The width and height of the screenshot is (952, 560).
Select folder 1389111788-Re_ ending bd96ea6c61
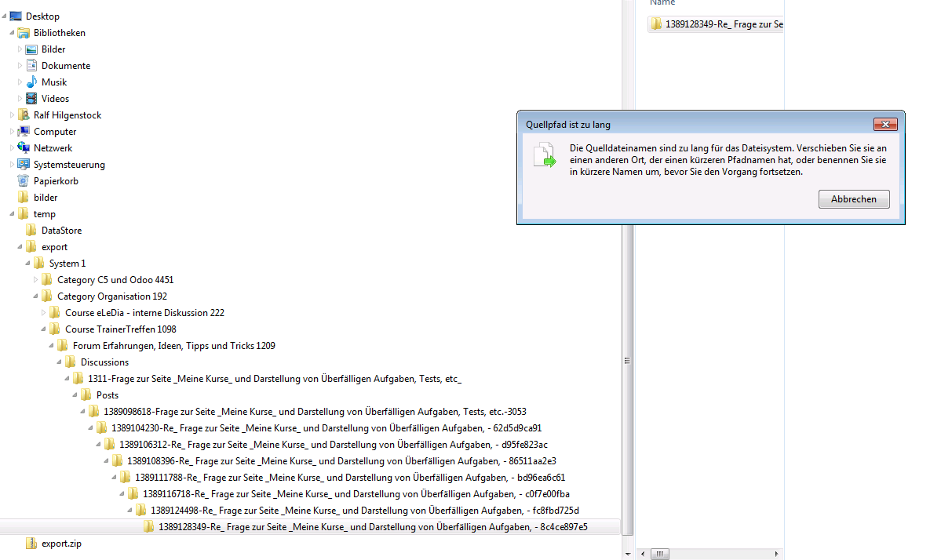coord(350,478)
